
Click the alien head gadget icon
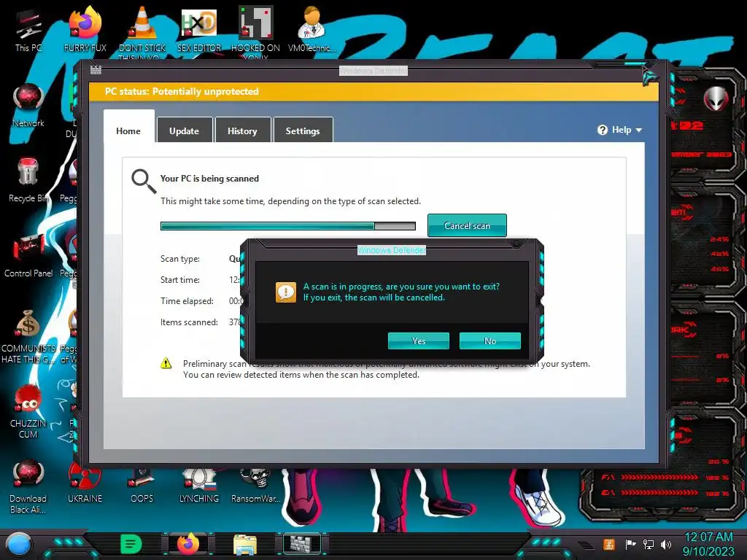point(716,99)
